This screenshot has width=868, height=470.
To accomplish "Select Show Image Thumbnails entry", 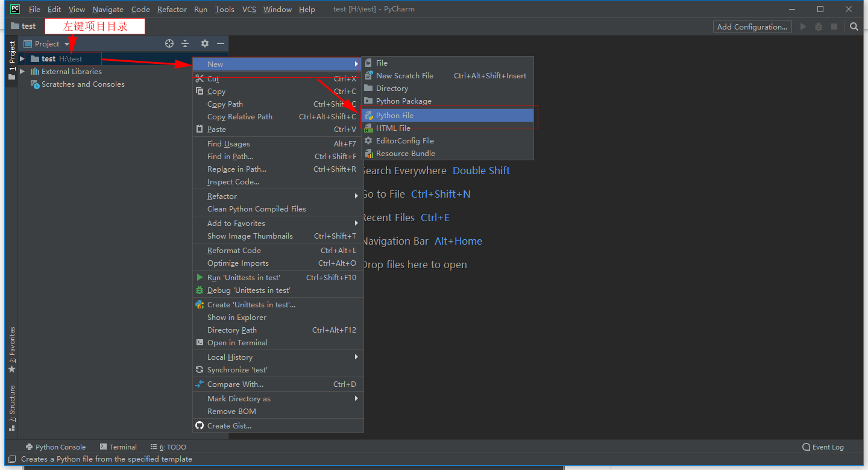I will 278,236.
